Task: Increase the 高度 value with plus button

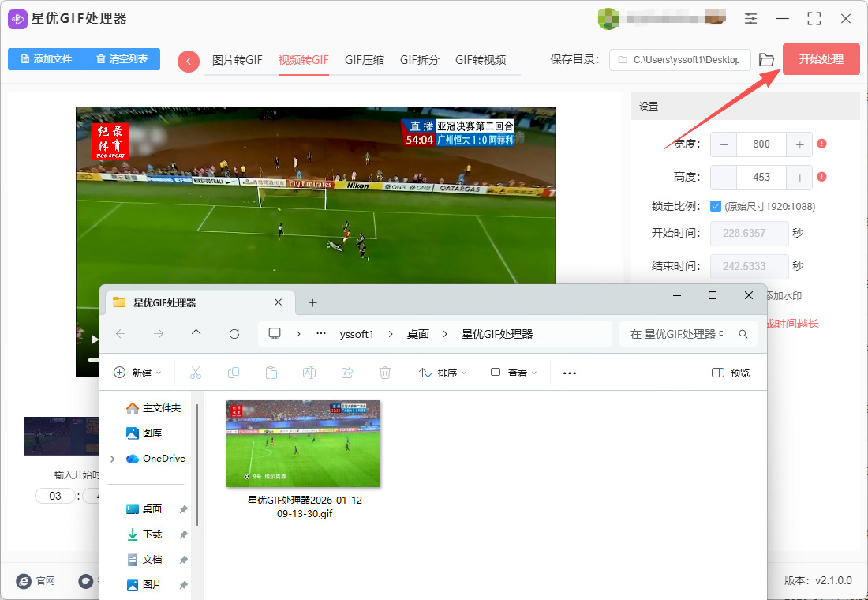Action: 799,178
